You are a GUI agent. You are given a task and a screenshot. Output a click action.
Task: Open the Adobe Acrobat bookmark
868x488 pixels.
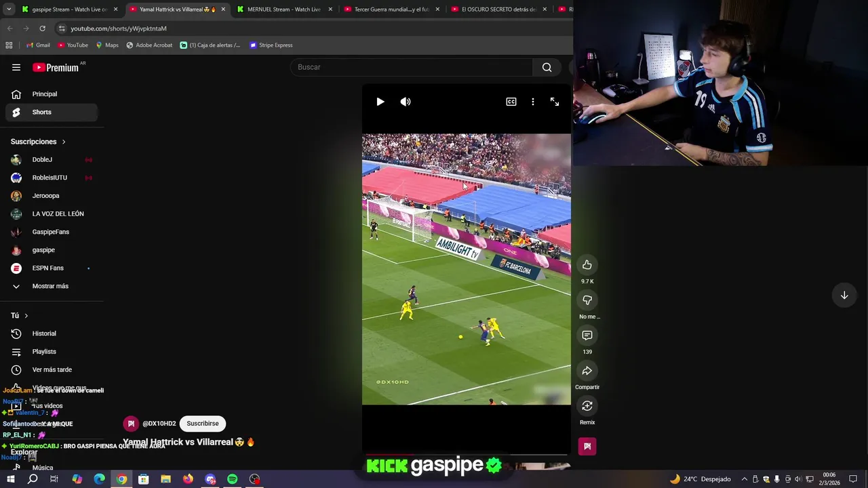click(149, 45)
